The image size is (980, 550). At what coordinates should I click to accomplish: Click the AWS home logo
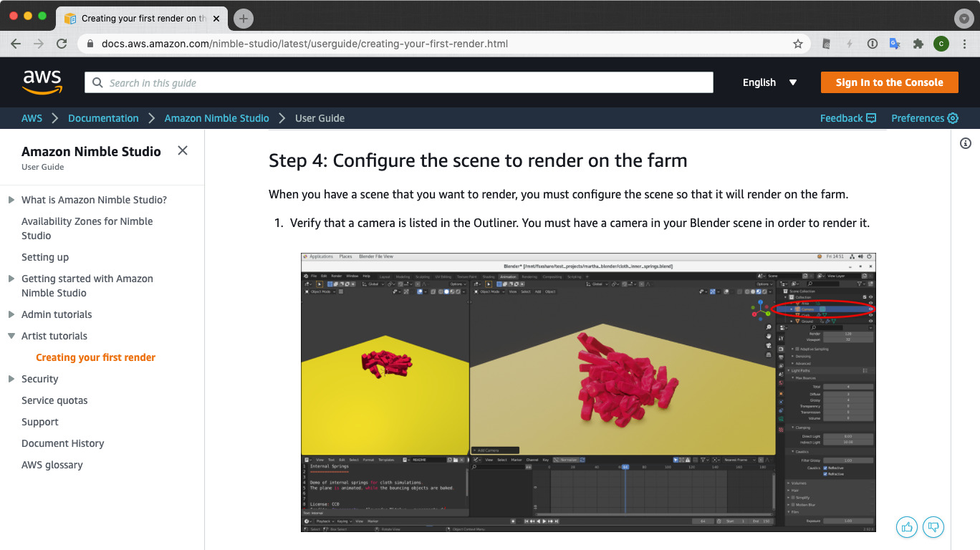point(42,82)
